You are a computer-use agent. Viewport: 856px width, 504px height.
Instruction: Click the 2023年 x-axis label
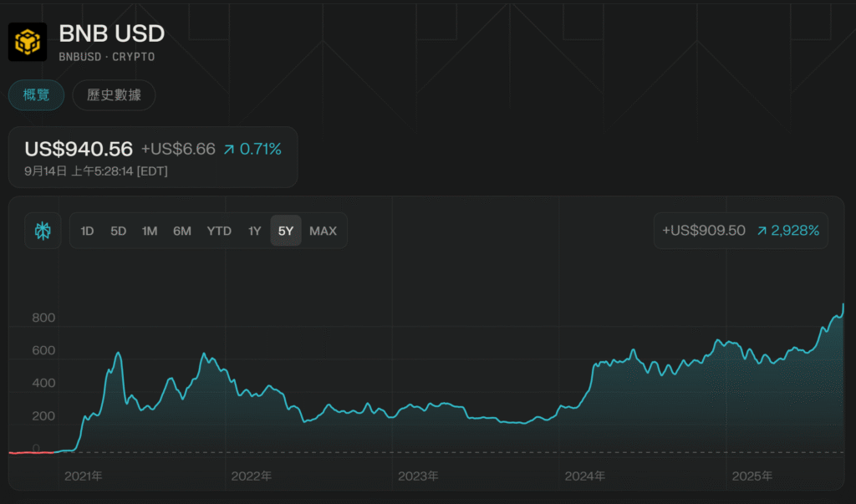click(x=418, y=476)
